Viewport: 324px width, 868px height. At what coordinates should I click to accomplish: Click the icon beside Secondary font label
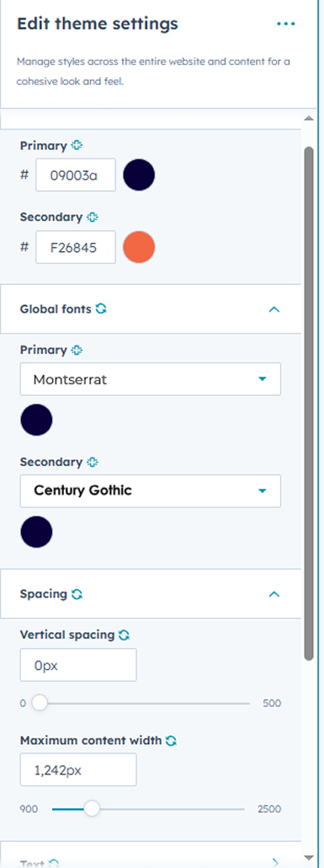coord(93,462)
